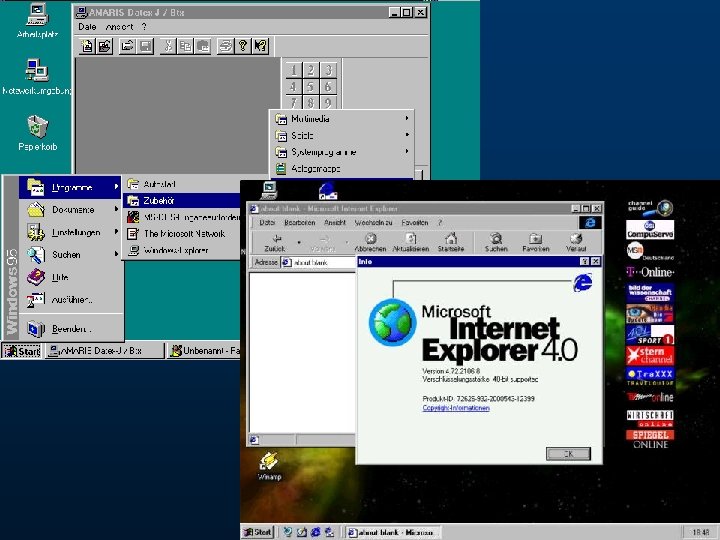Click the context help arrow icon in AMARIS
The image size is (720, 540).
pos(260,46)
